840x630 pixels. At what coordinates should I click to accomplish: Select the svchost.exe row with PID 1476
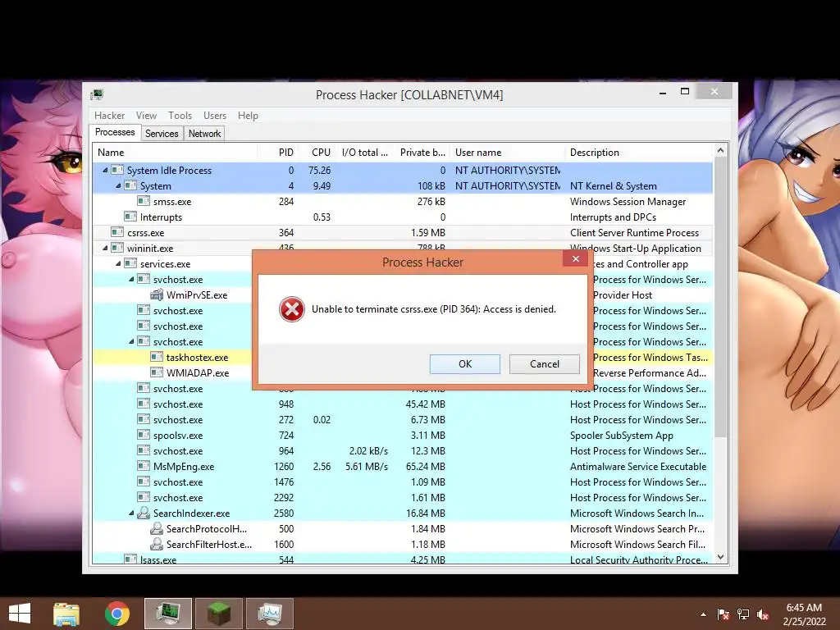click(403, 482)
